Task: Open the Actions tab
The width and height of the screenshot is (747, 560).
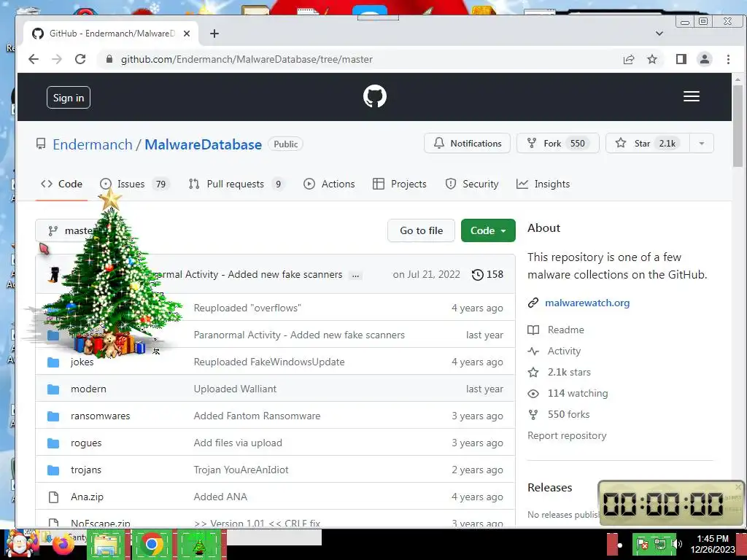Action: (329, 184)
